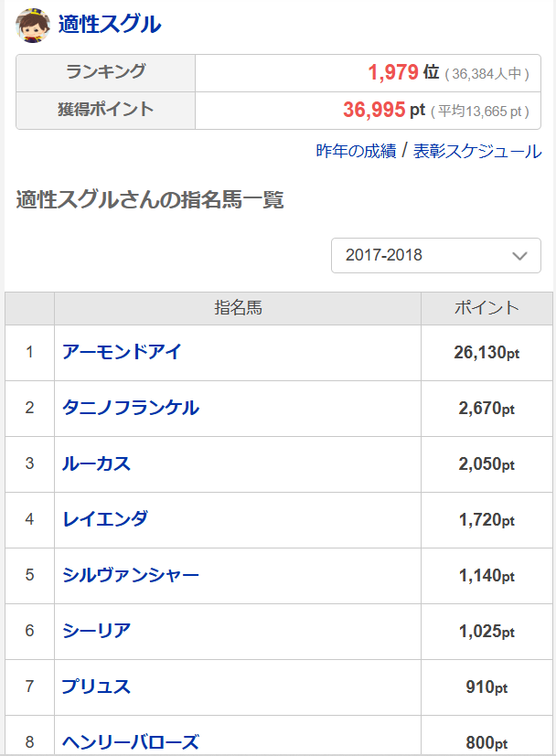Viewport: 556px width, 756px height.
Task: Open the 昨年の成績 link
Action: click(x=356, y=151)
